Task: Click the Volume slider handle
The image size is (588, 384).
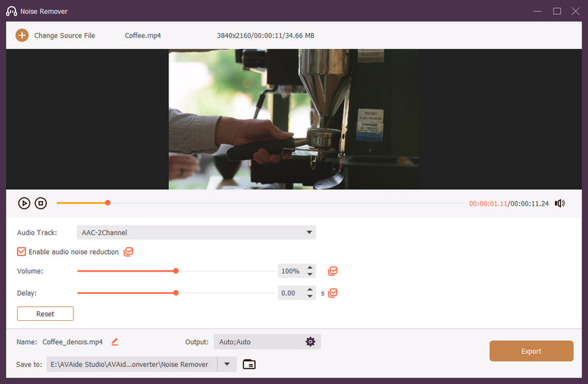Action: coord(176,271)
